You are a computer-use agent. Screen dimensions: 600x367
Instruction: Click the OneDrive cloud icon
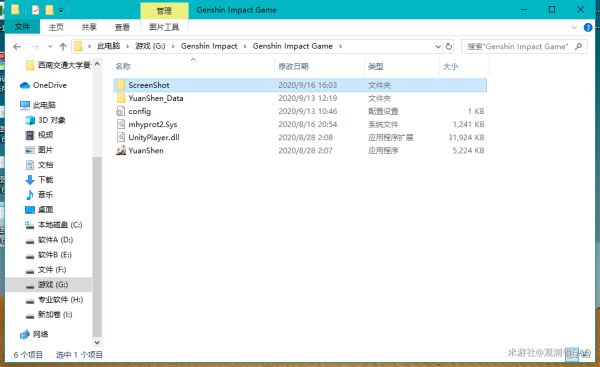click(x=25, y=85)
